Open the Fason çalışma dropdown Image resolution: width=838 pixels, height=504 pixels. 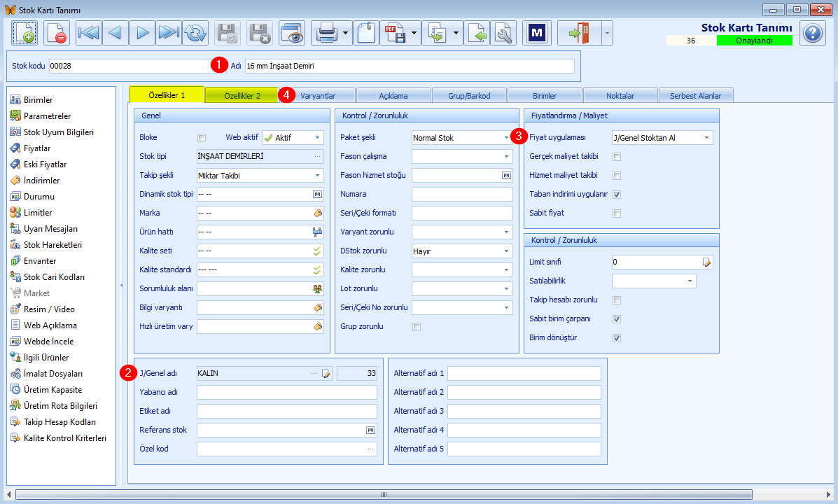click(506, 157)
